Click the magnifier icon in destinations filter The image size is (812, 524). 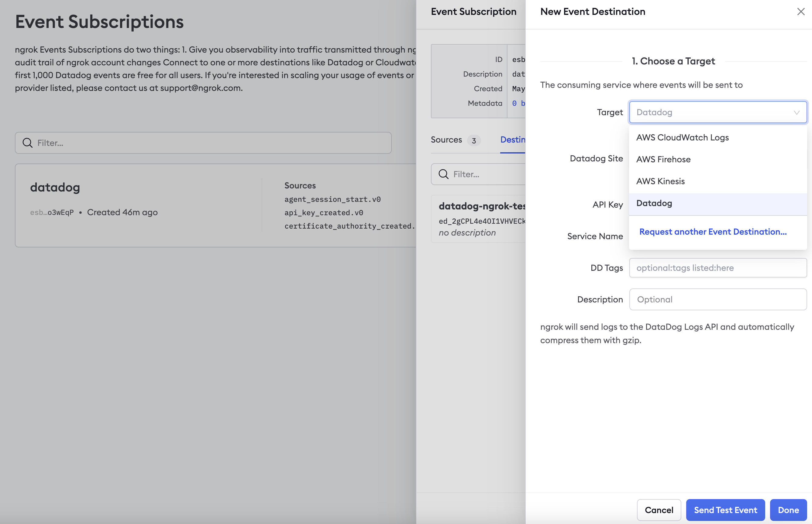coord(443,174)
